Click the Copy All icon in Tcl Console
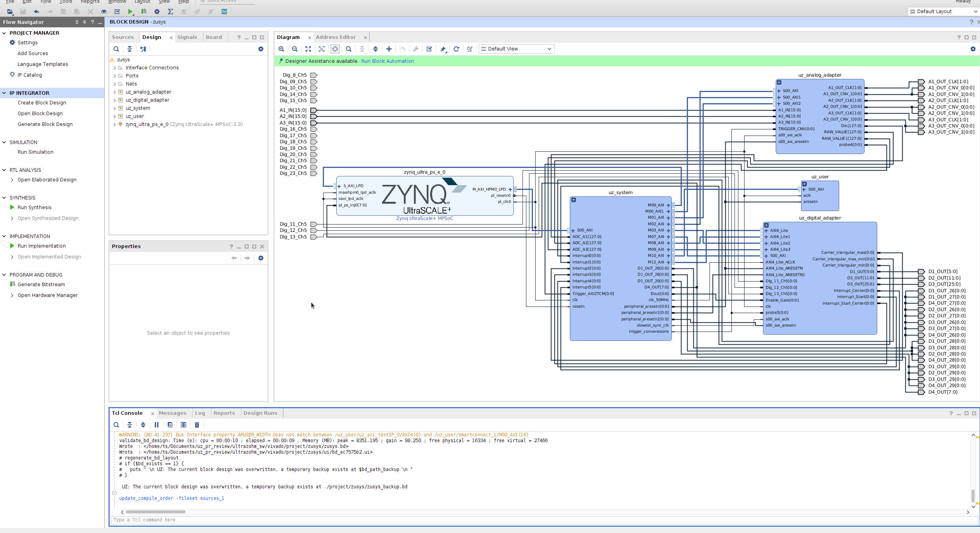The height and width of the screenshot is (533, 980). pos(170,425)
